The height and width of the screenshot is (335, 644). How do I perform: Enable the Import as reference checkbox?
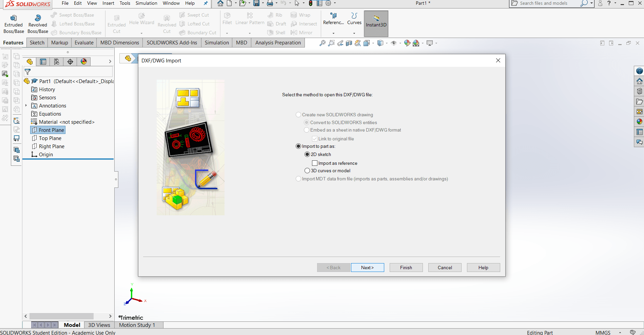[315, 163]
